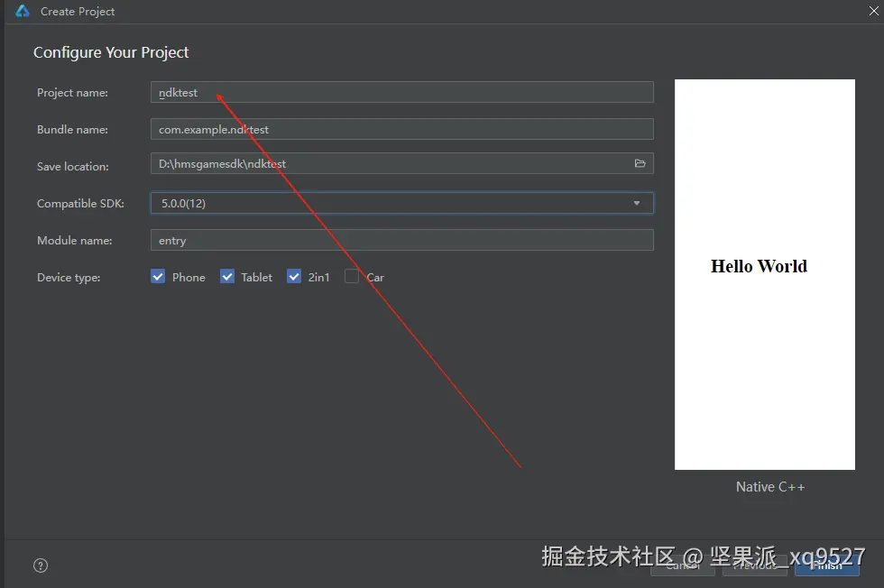884x588 pixels.
Task: Uncheck the 2in1 device type checkbox
Action: pos(294,277)
